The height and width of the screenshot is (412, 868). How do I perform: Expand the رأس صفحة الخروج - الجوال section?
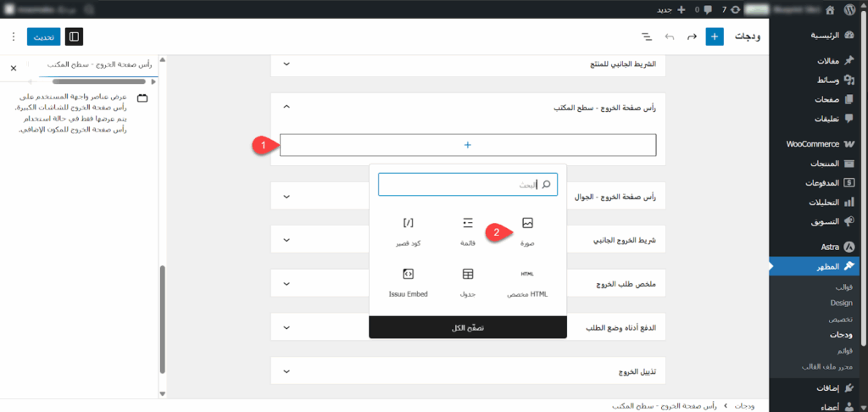pyautogui.click(x=286, y=198)
